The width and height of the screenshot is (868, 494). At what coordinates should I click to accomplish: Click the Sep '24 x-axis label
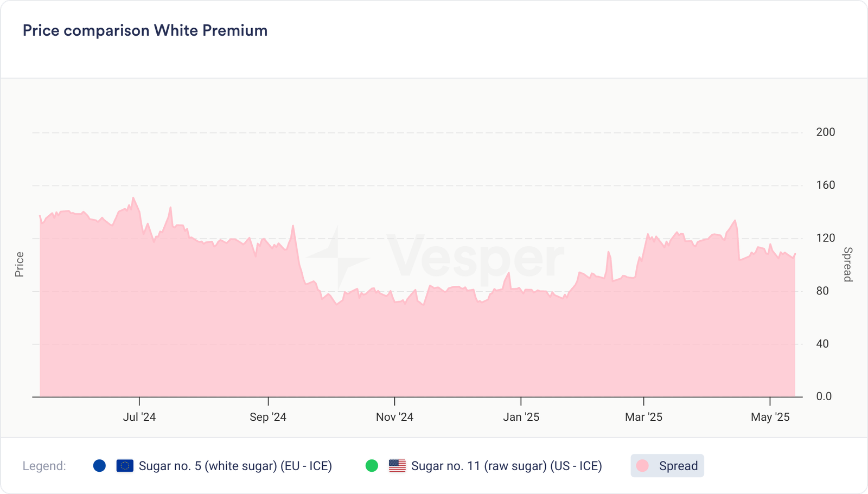pyautogui.click(x=268, y=417)
